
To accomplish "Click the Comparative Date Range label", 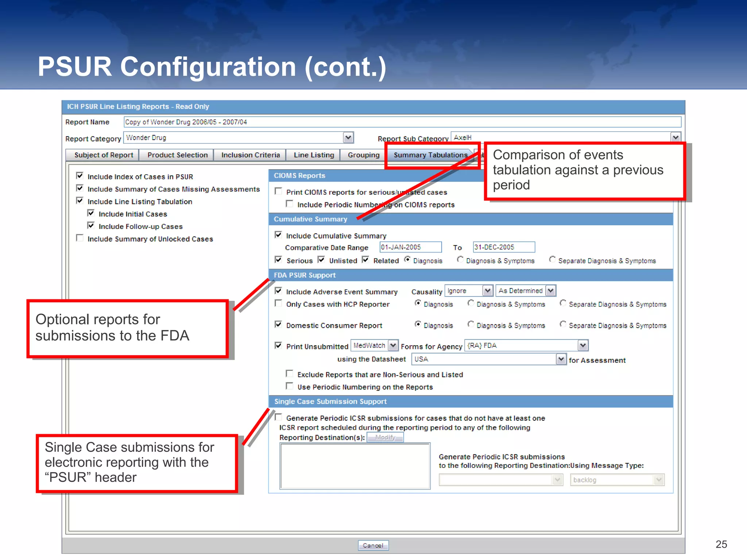I will point(326,248).
